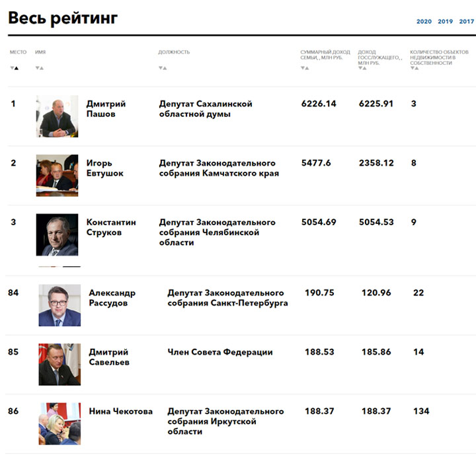Sort by Количество объектов недвижимости arrows
Viewport: 476px width, 457px height.
[415, 68]
